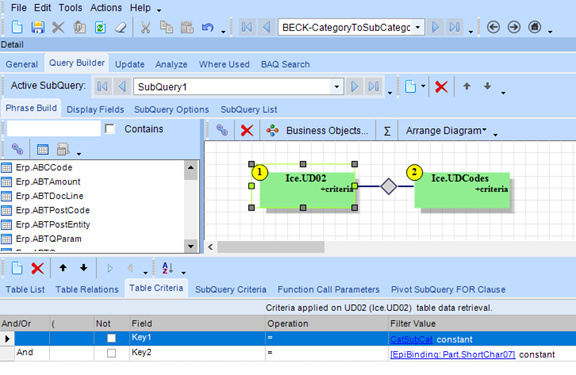Switch to the Display Fields tab
Viewport: 576px width, 375px height.
[x=95, y=109]
